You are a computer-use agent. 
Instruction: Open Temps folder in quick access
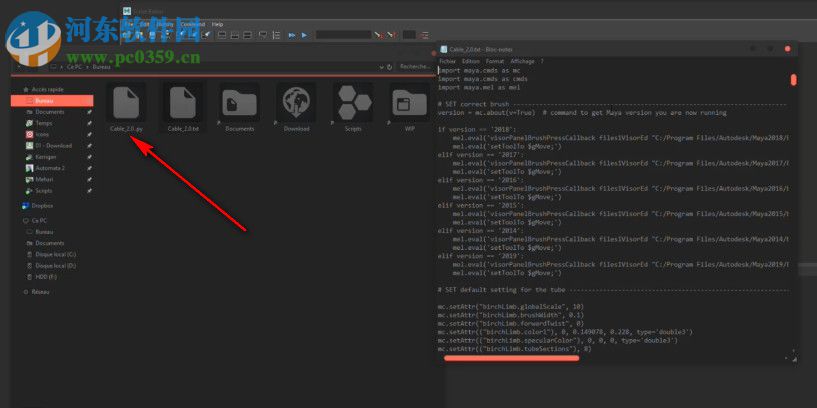click(44, 123)
